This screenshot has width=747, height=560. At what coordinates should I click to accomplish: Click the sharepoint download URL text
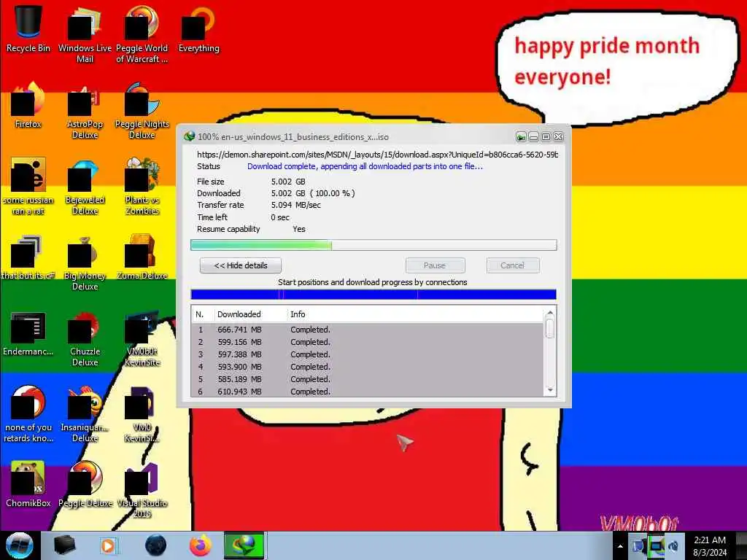pos(377,155)
